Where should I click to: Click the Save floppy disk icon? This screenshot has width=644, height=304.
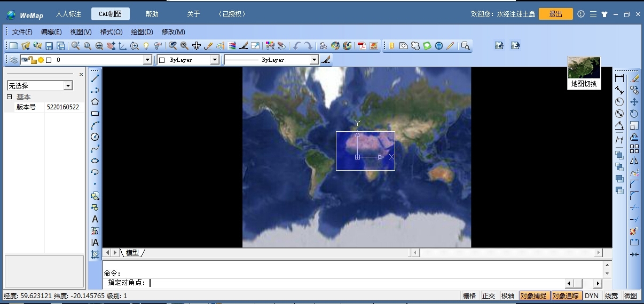pyautogui.click(x=49, y=46)
